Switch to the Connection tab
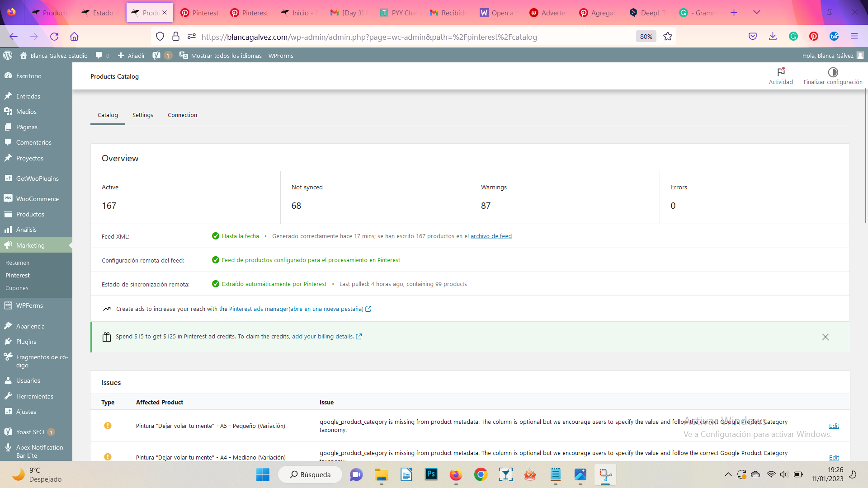The height and width of the screenshot is (488, 868). (x=182, y=115)
